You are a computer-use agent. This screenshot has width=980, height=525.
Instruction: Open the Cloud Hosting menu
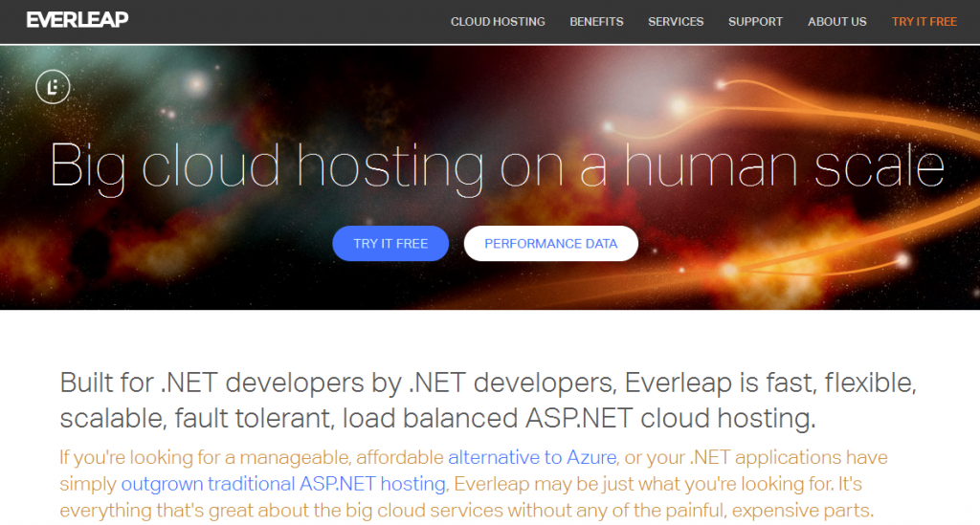pos(498,22)
